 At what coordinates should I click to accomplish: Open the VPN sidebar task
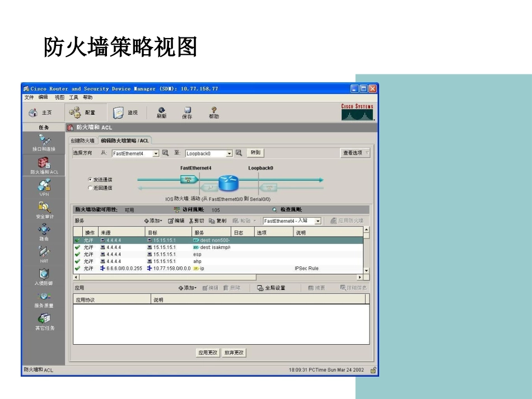[x=44, y=188]
